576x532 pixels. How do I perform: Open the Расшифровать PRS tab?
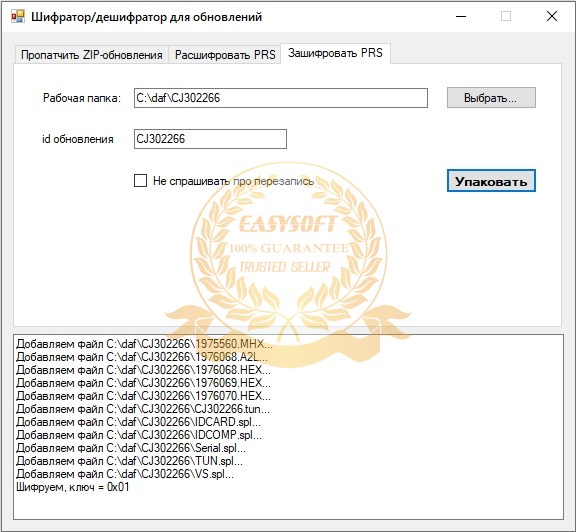[x=225, y=55]
